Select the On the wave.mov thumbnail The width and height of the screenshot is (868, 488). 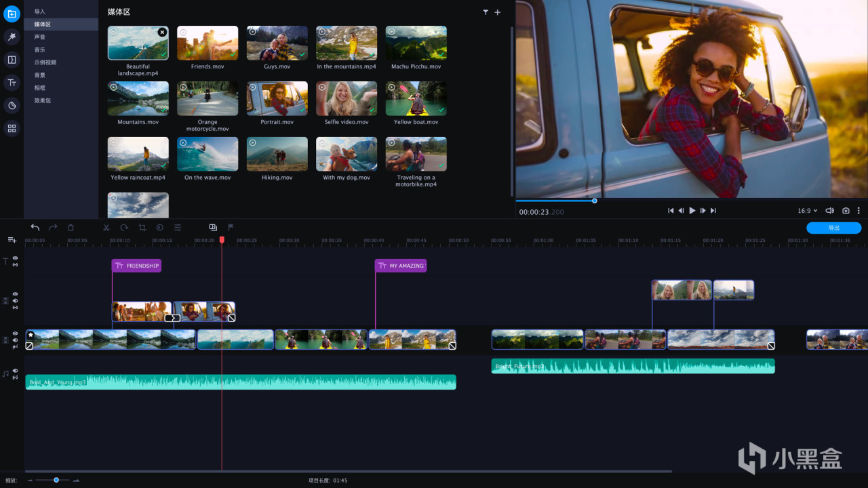[x=208, y=154]
